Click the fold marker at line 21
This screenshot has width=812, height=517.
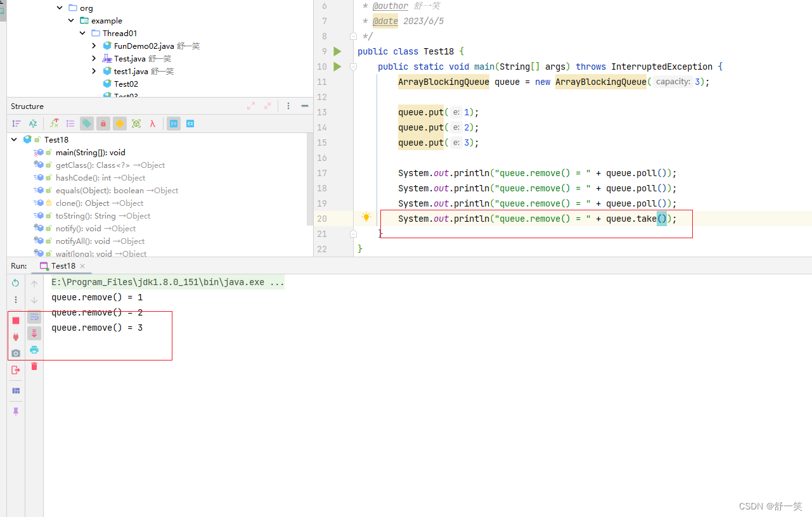pyautogui.click(x=354, y=234)
